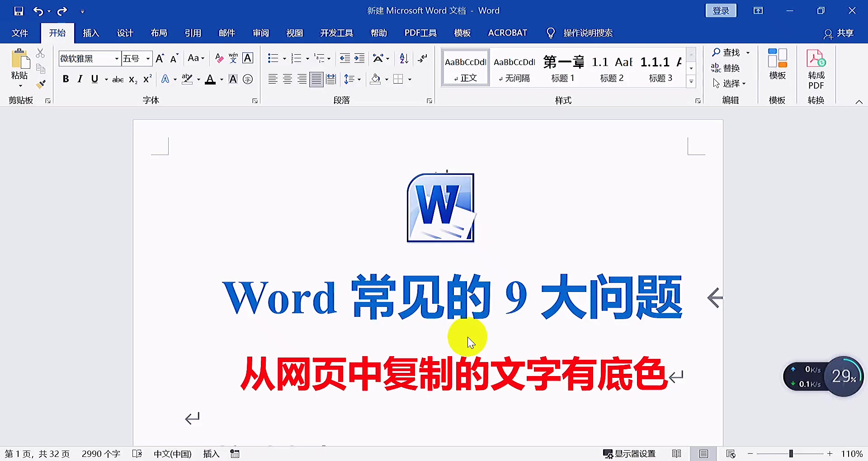The height and width of the screenshot is (461, 868).
Task: Toggle Underline formatting
Action: pos(94,80)
